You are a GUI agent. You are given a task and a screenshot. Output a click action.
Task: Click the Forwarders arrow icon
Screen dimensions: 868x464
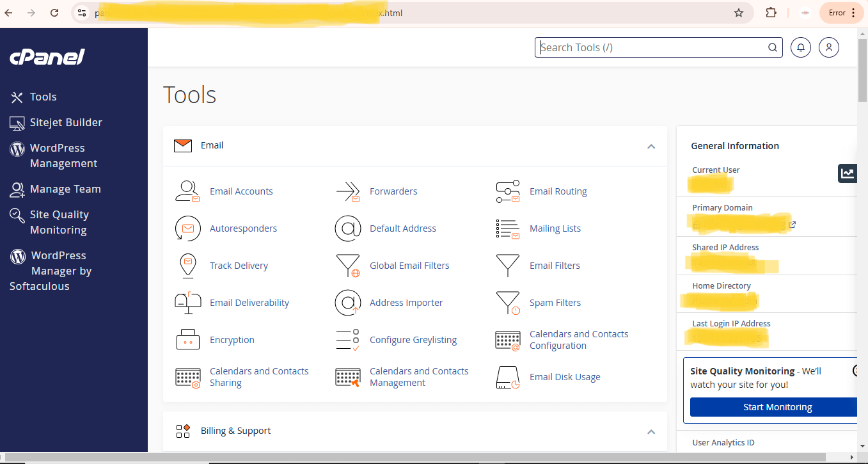(348, 191)
